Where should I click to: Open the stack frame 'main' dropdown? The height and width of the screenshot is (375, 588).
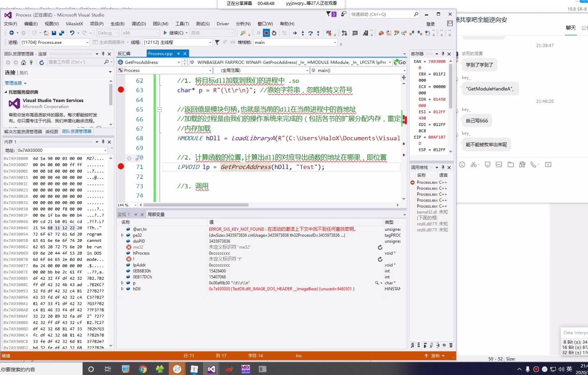click(295, 42)
